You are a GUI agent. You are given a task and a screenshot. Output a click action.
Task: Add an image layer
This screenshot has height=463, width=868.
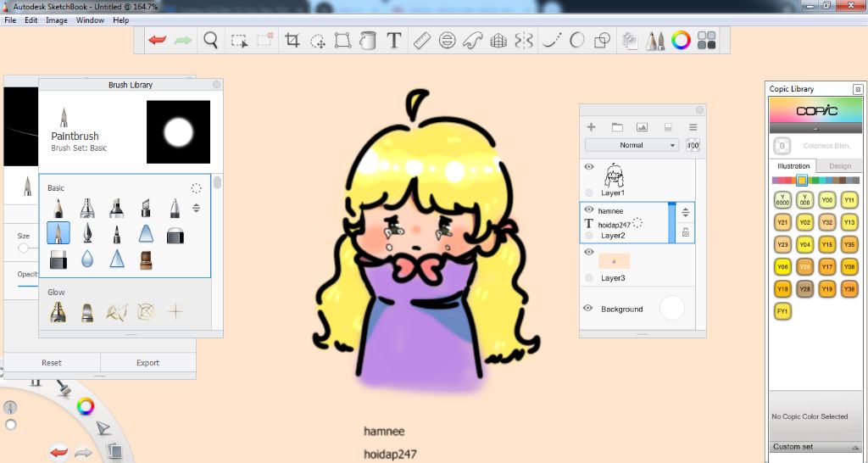click(643, 127)
